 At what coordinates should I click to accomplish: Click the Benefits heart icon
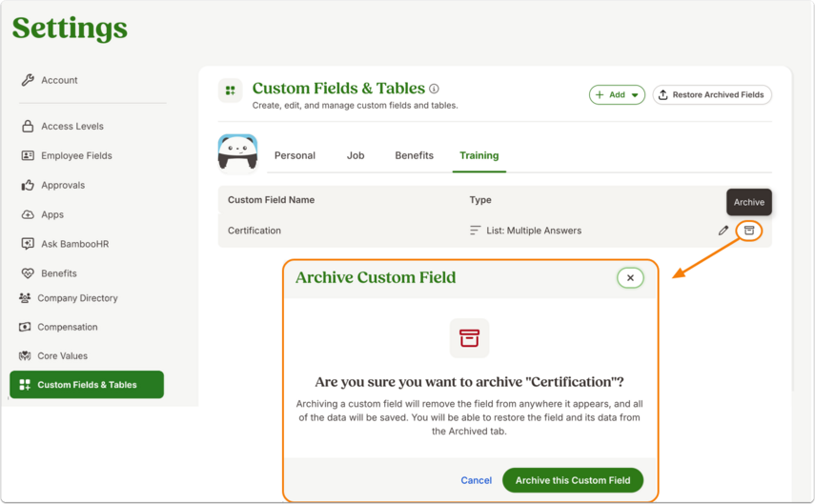pos(28,273)
